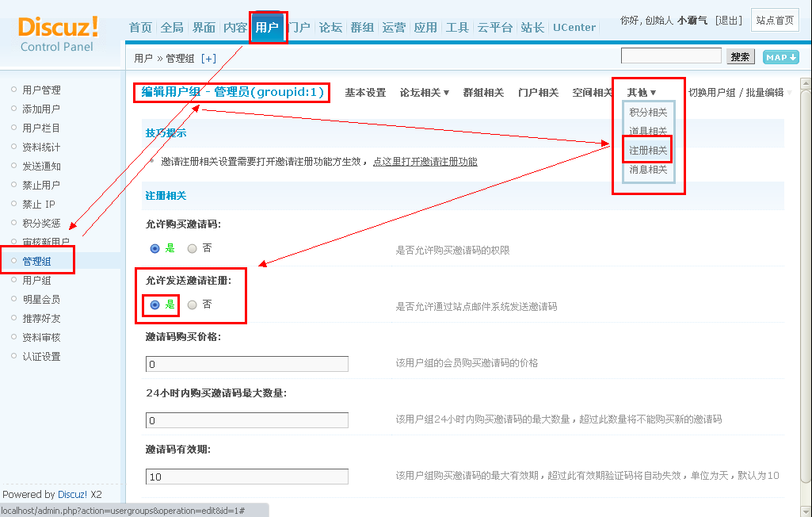The height and width of the screenshot is (517, 812).
Task: Select 否 for 允许发送邀请注册
Action: click(193, 305)
